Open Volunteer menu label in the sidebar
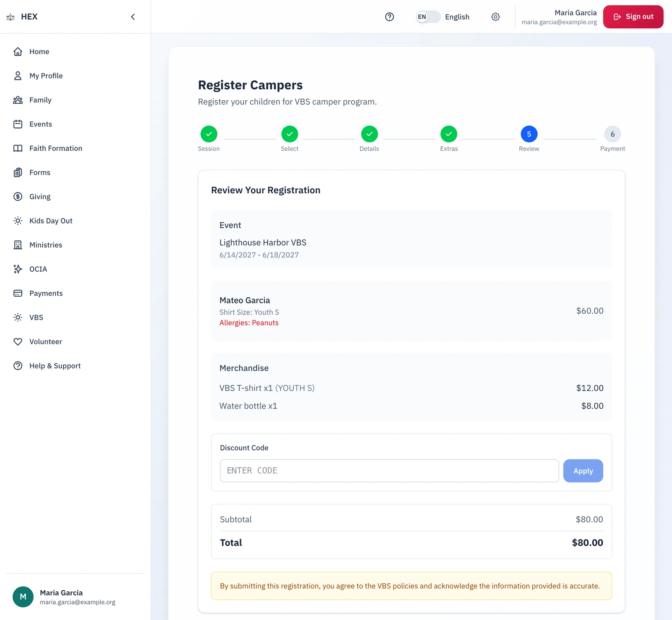The height and width of the screenshot is (620, 672). pyautogui.click(x=45, y=342)
